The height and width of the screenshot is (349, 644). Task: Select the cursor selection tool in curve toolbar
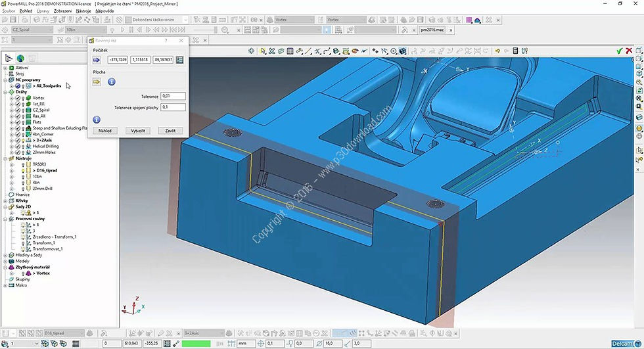click(x=263, y=51)
